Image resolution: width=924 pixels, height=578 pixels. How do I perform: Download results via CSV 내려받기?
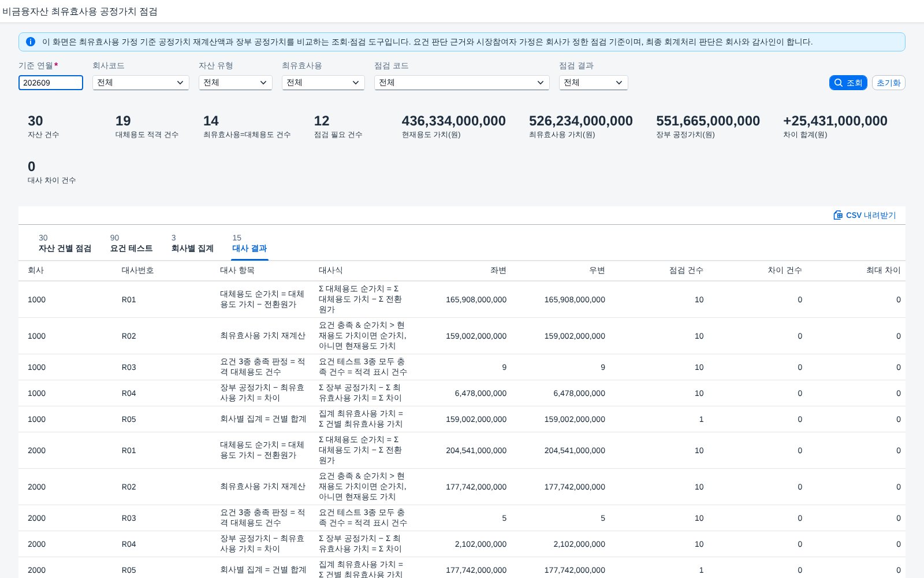(x=865, y=215)
